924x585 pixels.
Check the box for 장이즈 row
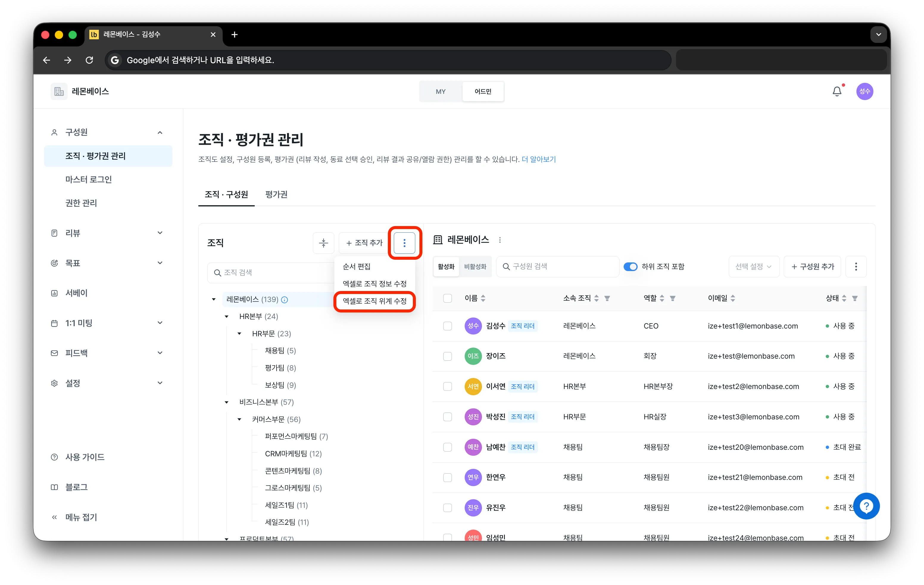coord(447,356)
